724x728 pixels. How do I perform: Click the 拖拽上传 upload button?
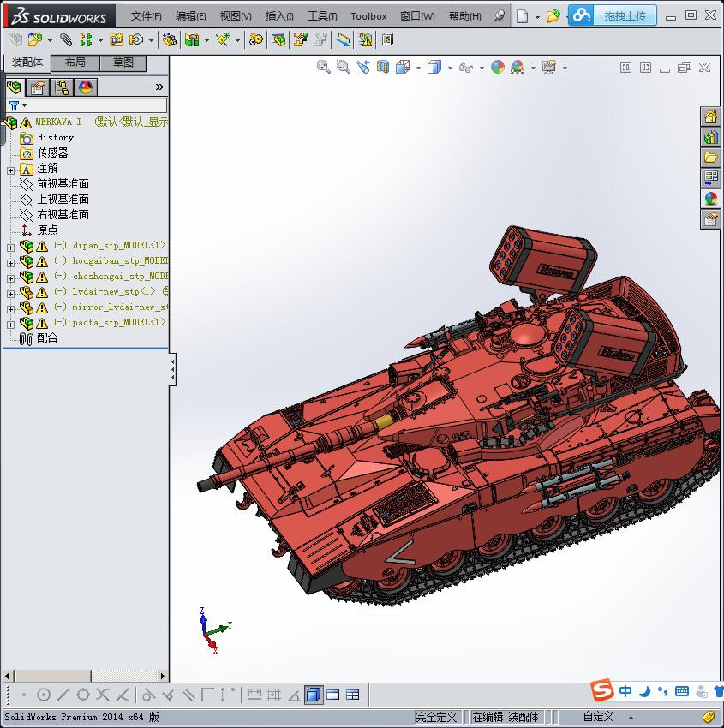click(x=612, y=15)
